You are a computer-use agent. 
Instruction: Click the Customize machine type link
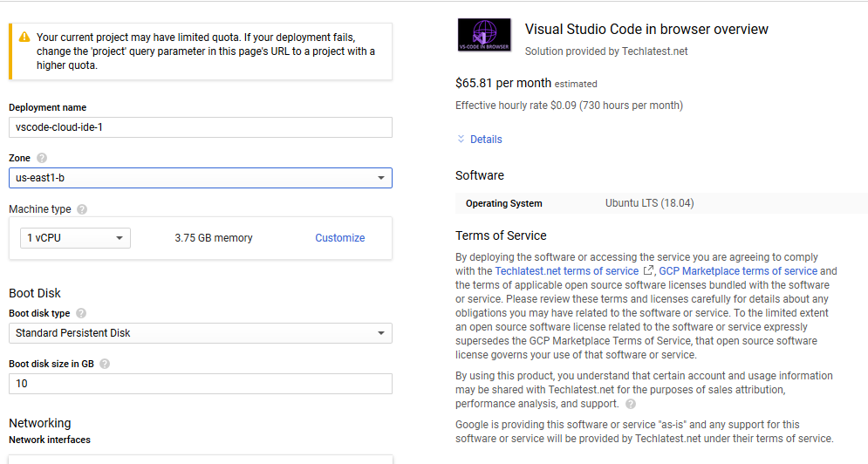tap(340, 238)
